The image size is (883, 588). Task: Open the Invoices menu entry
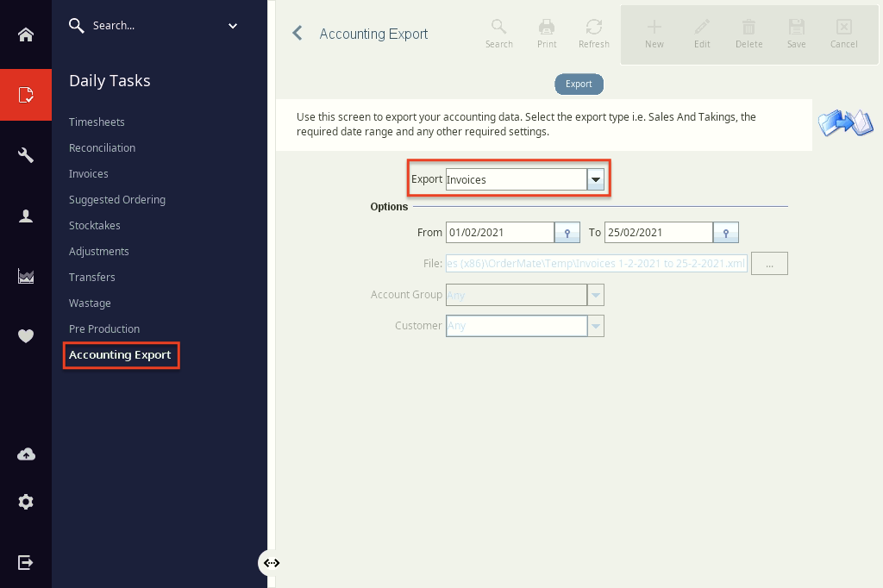pos(89,173)
